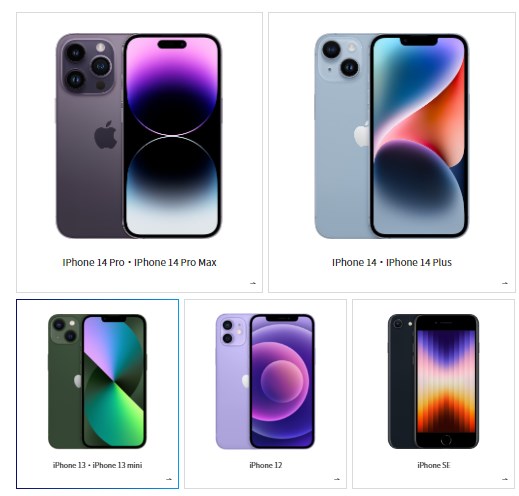Click the blue and orange iPhone 14 wallpaper screen
This screenshot has height=496, width=519.
pos(419,136)
